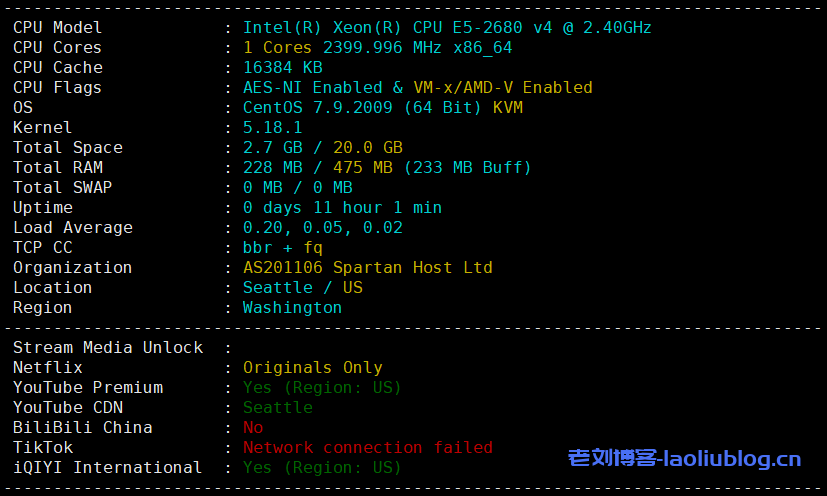This screenshot has width=827, height=496.
Task: Click the laoliublog.cn watermark link
Action: pyautogui.click(x=684, y=459)
